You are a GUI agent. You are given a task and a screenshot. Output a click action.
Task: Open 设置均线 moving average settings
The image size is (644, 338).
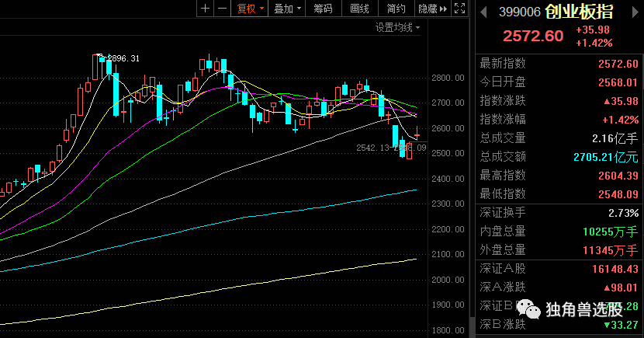pos(397,27)
